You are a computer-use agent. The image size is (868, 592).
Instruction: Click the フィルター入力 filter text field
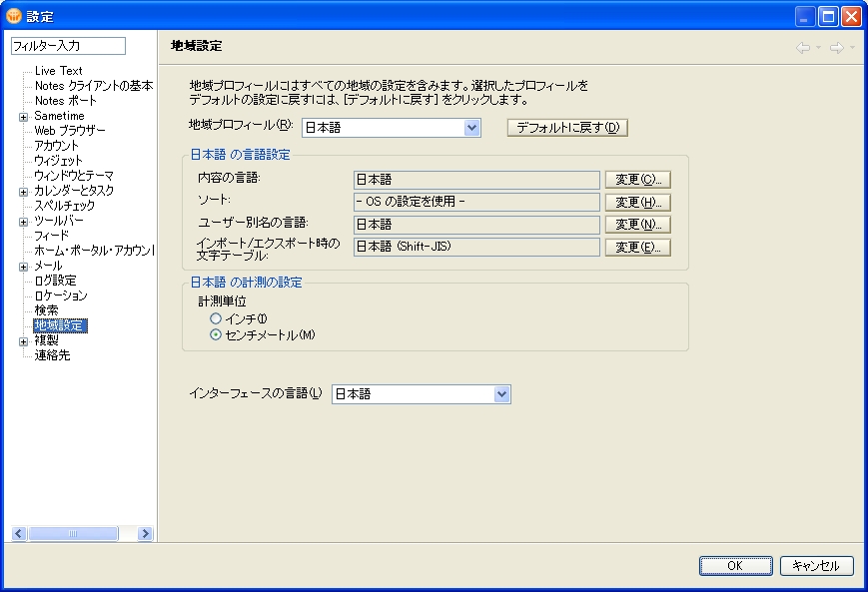tap(68, 46)
